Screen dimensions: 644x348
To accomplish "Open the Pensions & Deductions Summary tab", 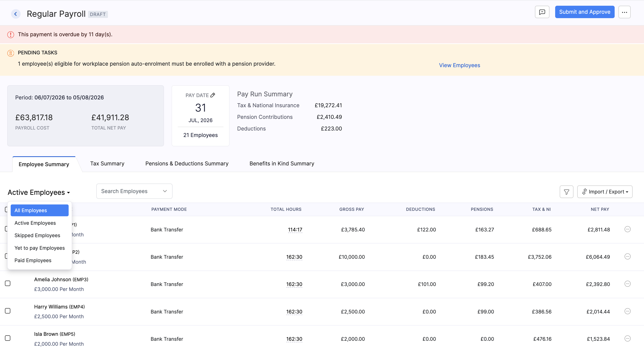I will point(187,163).
